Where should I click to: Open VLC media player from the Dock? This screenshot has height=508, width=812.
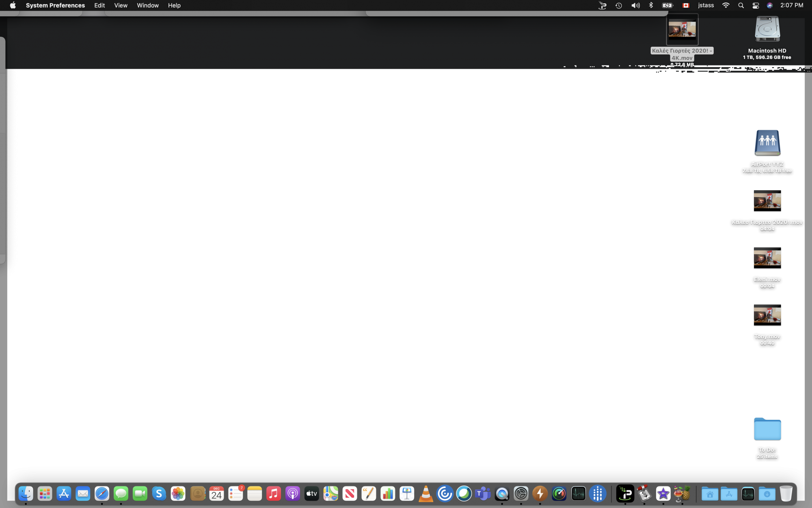[x=425, y=494]
